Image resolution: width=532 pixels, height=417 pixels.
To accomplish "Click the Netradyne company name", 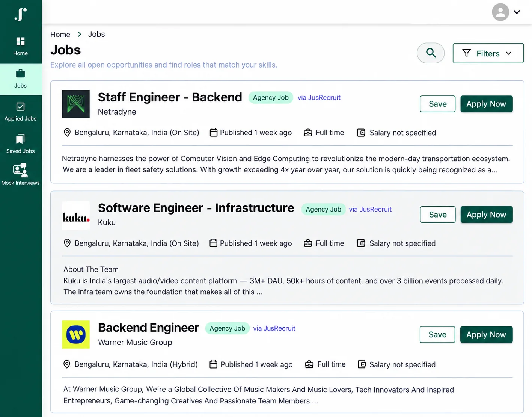I will [117, 112].
